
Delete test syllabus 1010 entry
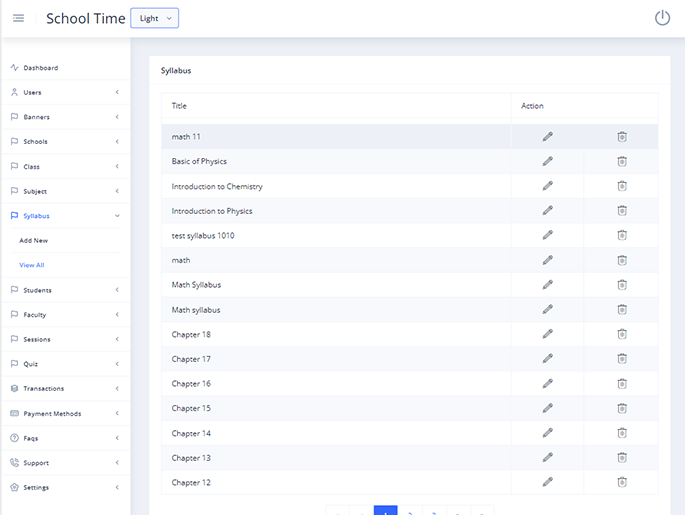coord(622,235)
